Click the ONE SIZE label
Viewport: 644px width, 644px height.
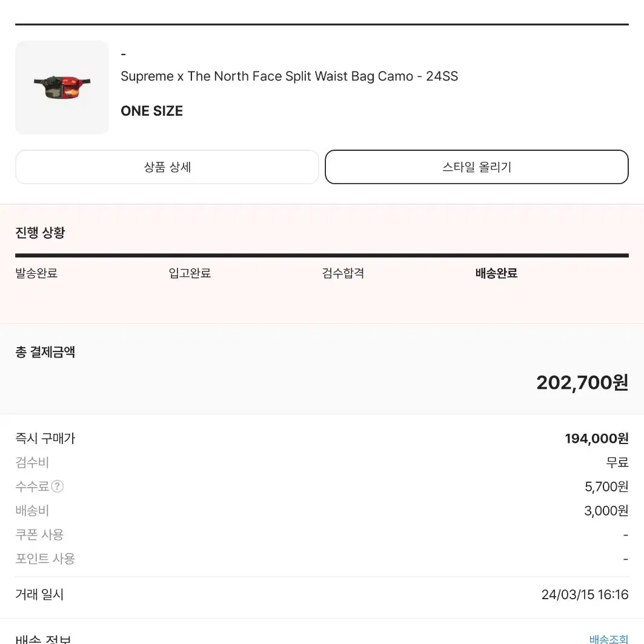coord(151,111)
